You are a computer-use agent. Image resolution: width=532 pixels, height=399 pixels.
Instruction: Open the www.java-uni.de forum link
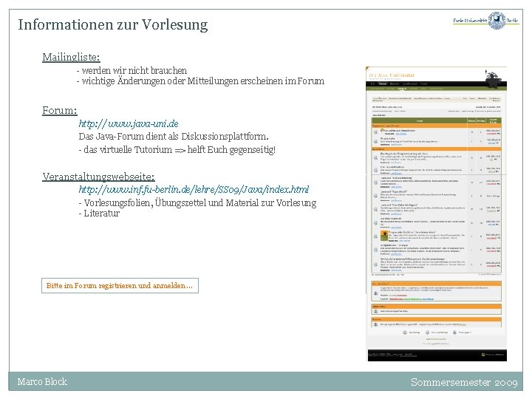coord(129,124)
